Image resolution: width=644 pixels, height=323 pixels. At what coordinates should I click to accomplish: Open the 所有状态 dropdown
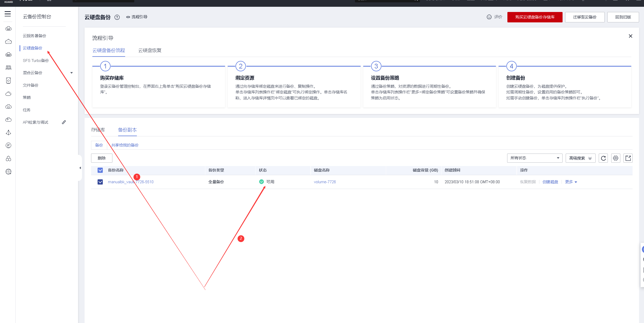click(534, 158)
